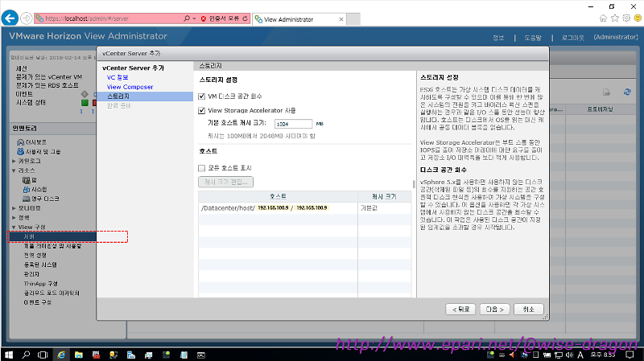
Task: Select 관리자 tree item
Action: (31, 274)
